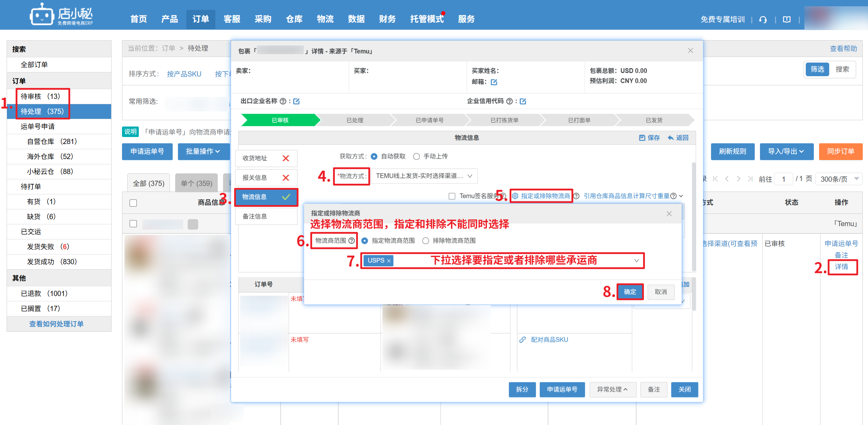The image size is (868, 425).
Task: Click edit icon next to 邮箱
Action: [494, 82]
